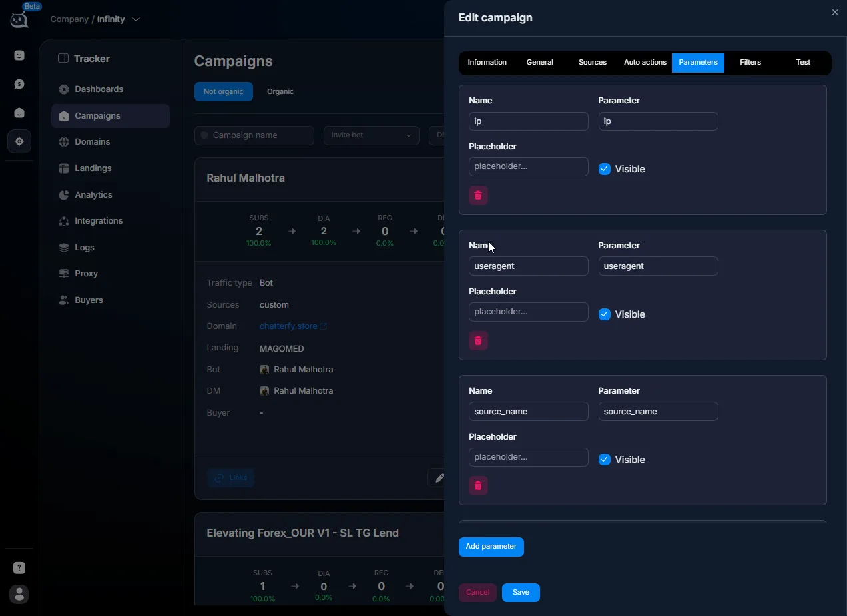Select Campaigns in the Tracker sidebar

[x=111, y=116]
